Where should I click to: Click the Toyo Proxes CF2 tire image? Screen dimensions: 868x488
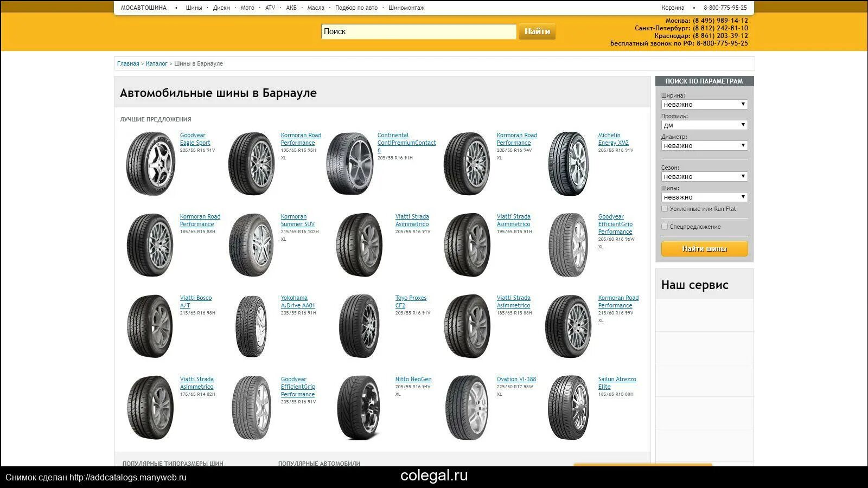[359, 326]
